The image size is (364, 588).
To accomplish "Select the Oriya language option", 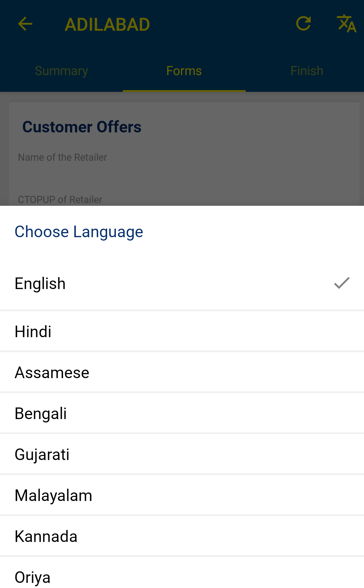I will coord(33,577).
